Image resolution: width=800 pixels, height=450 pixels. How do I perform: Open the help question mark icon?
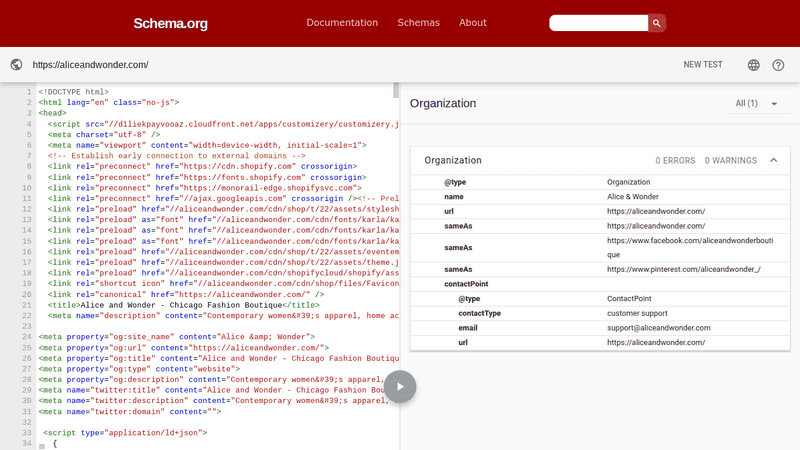point(778,65)
